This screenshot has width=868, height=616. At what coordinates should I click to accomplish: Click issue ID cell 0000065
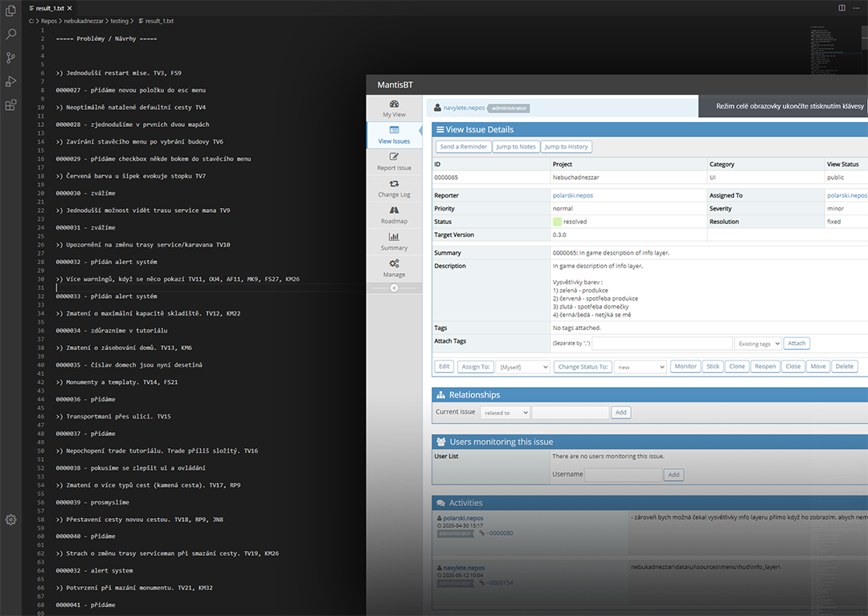(445, 177)
